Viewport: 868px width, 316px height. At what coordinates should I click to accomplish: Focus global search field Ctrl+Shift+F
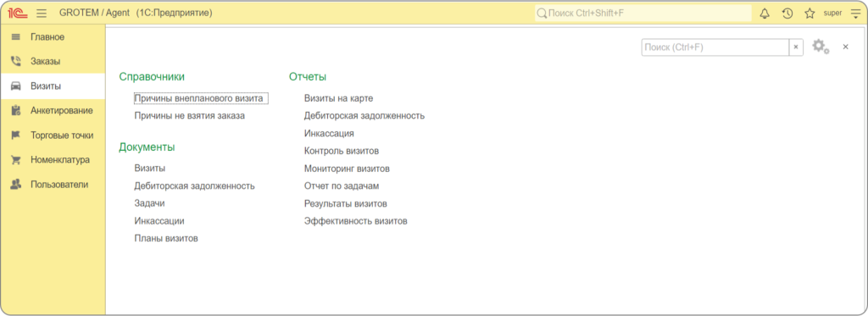click(x=643, y=13)
